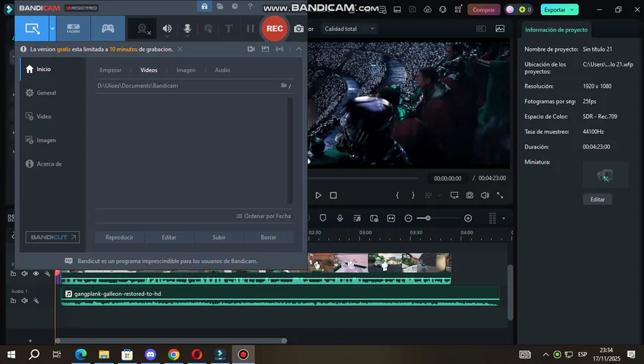Toggle visibility eye of the video track
The width and height of the screenshot is (644, 364).
pyautogui.click(x=36, y=274)
